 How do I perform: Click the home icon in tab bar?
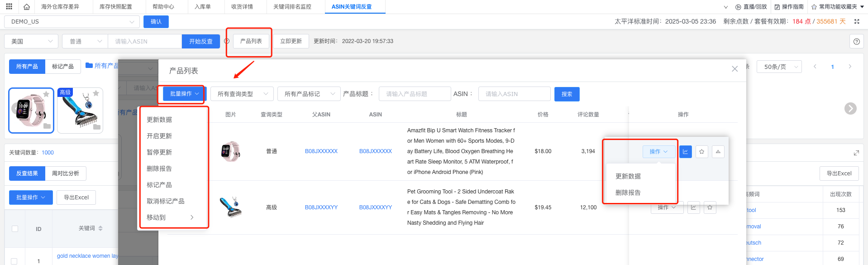27,7
